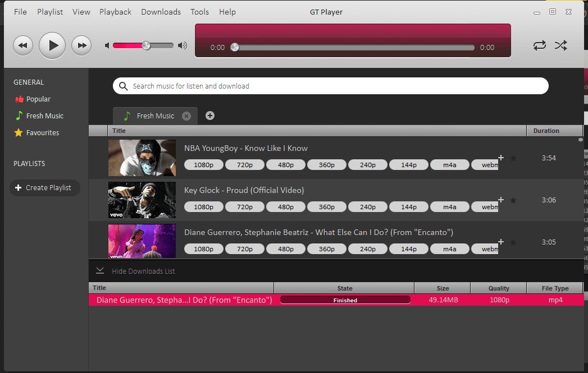Image resolution: width=588 pixels, height=373 pixels.
Task: Click the track list scrollbar handle
Action: [x=581, y=140]
